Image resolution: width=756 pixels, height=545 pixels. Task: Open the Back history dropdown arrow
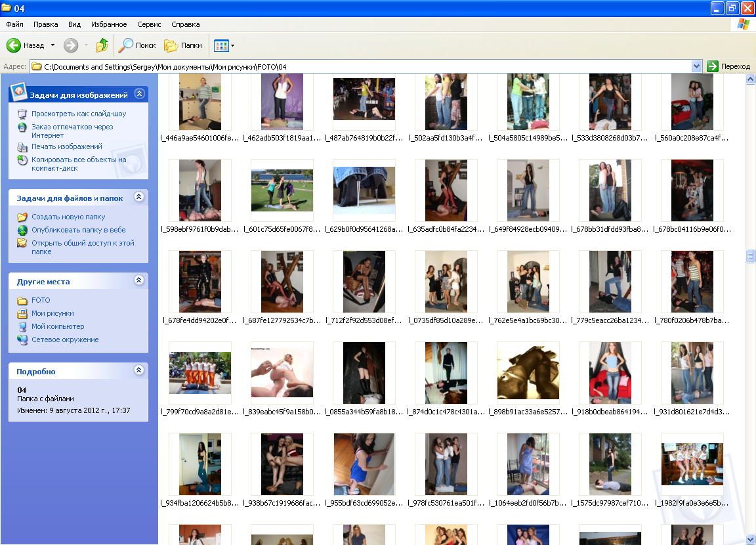tap(52, 45)
